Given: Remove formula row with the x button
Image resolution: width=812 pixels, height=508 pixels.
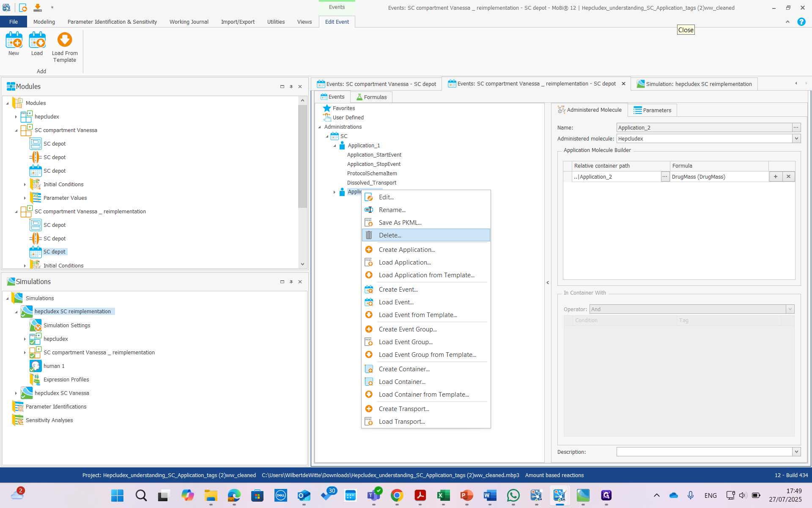Looking at the screenshot, I should point(788,177).
